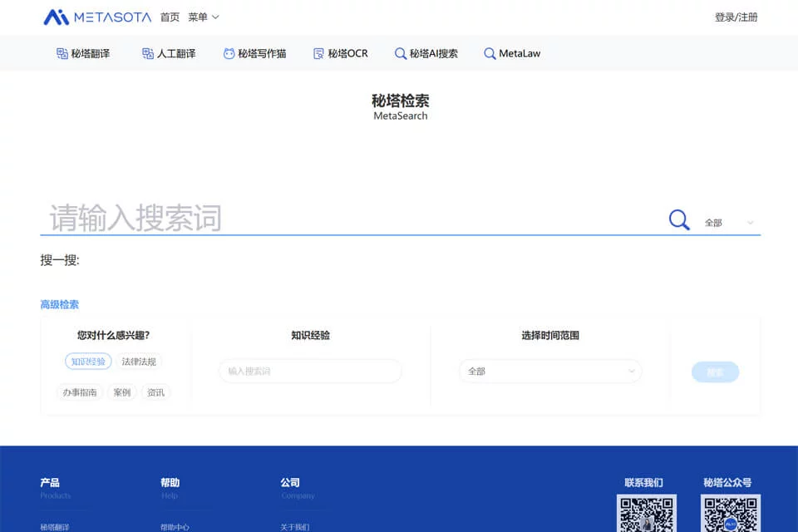
Task: Click the 关于我们 footer link
Action: tap(294, 527)
